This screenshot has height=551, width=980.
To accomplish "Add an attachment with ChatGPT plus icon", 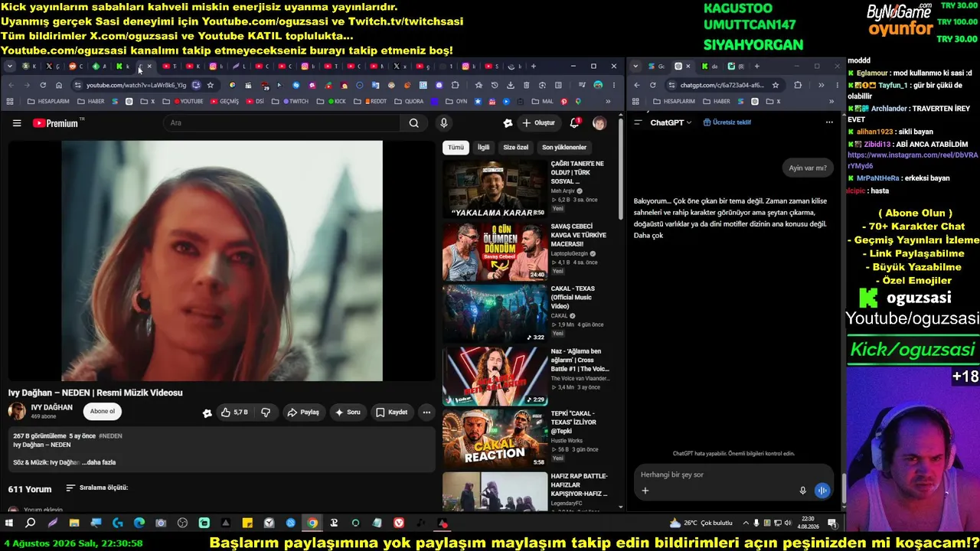I will coord(645,491).
